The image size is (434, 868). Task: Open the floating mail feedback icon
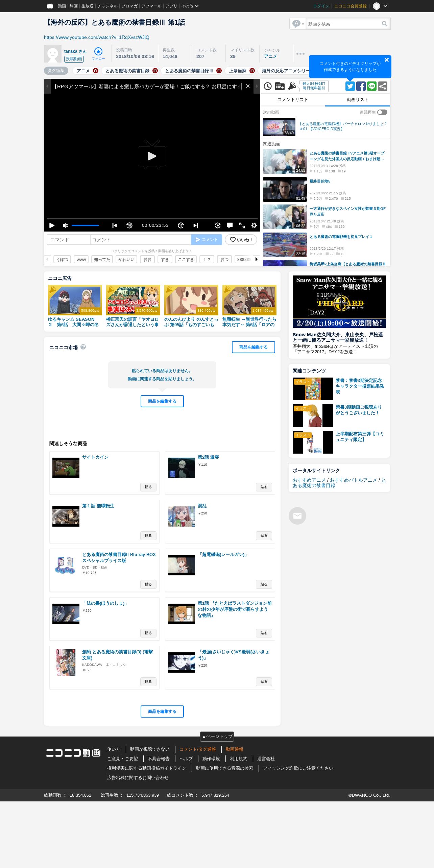click(297, 516)
